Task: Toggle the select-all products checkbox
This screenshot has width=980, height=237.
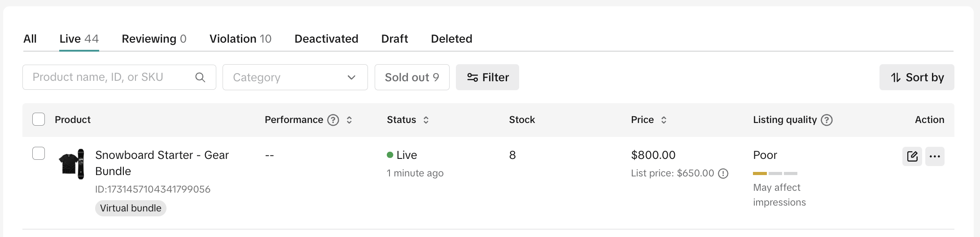Action: pos(39,119)
